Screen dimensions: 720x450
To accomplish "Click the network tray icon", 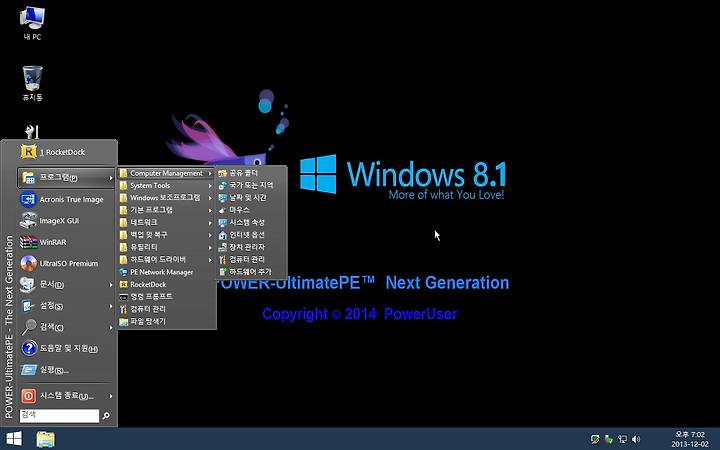I will [622, 439].
